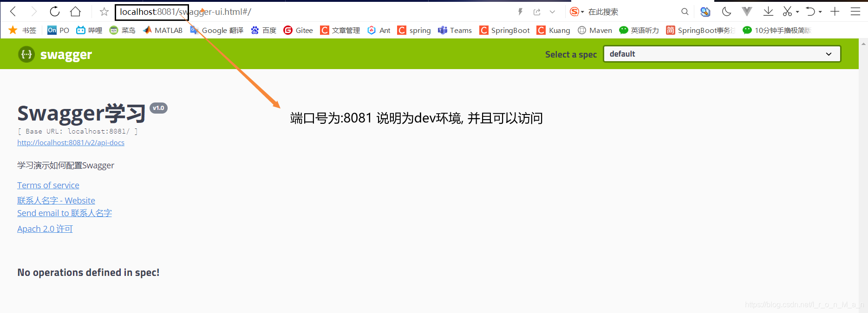Click the No operations defined in spec text
868x313 pixels.
click(x=88, y=272)
